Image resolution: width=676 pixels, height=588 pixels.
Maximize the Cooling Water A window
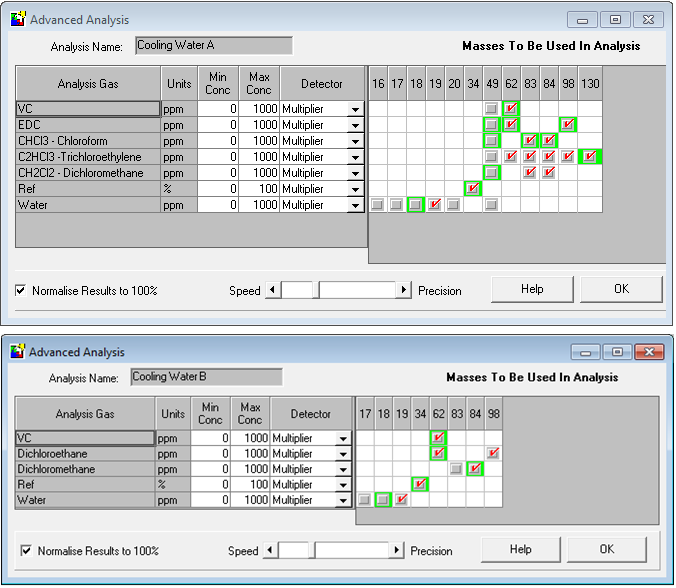pyautogui.click(x=615, y=20)
